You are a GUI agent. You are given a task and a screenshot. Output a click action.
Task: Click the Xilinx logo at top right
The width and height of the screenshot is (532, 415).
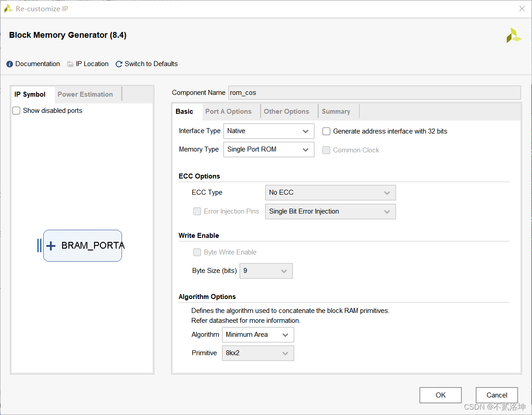(x=514, y=35)
